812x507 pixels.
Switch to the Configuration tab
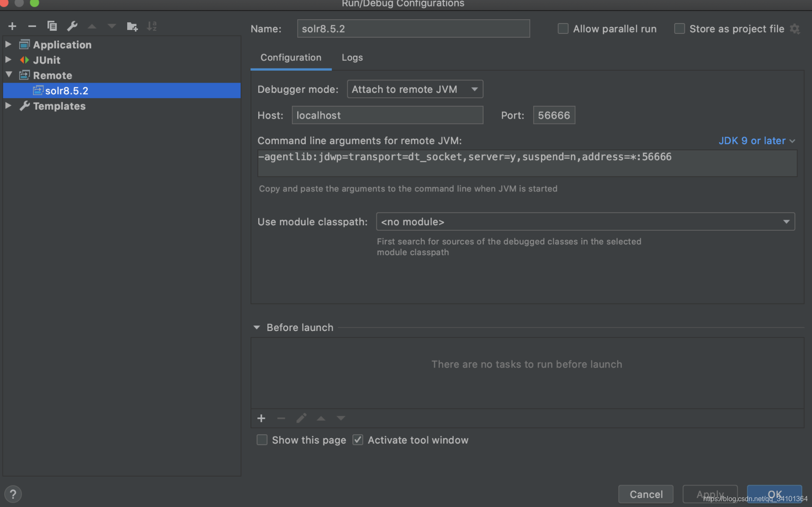[291, 57]
